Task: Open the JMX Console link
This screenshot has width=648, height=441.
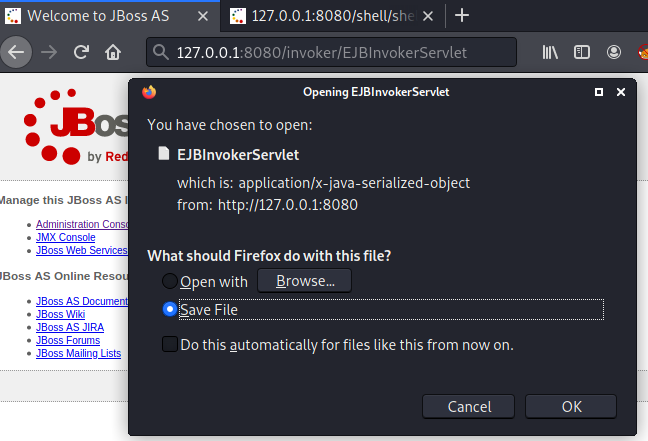Action: pos(65,237)
